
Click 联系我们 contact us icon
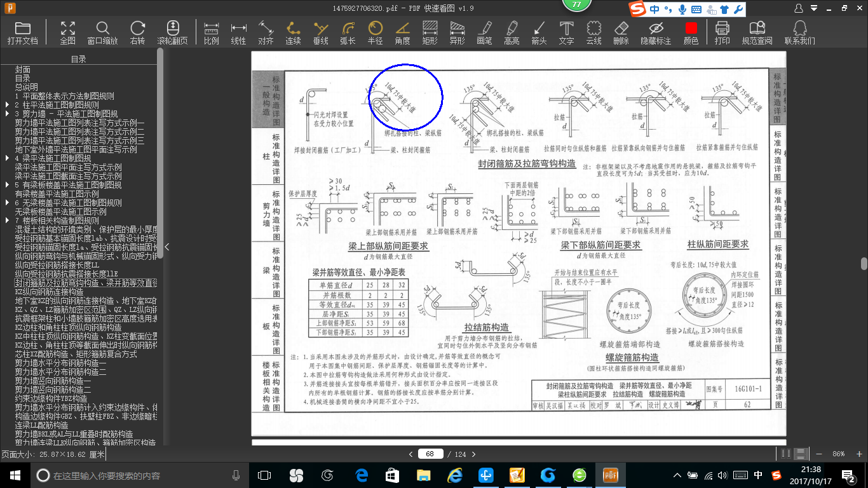click(800, 32)
